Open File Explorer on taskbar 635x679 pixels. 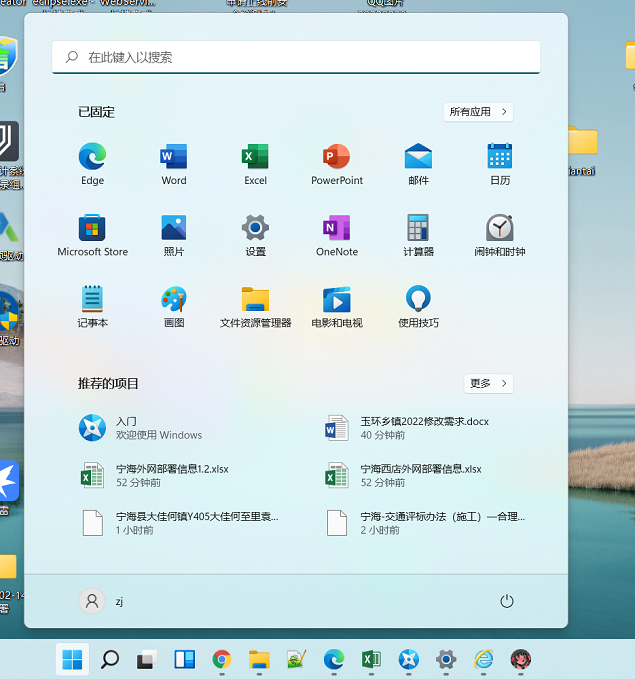click(259, 660)
